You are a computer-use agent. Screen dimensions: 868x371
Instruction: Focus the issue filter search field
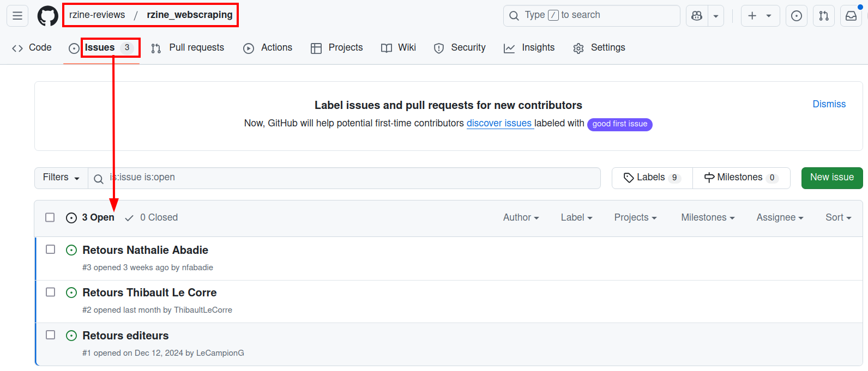(x=349, y=178)
